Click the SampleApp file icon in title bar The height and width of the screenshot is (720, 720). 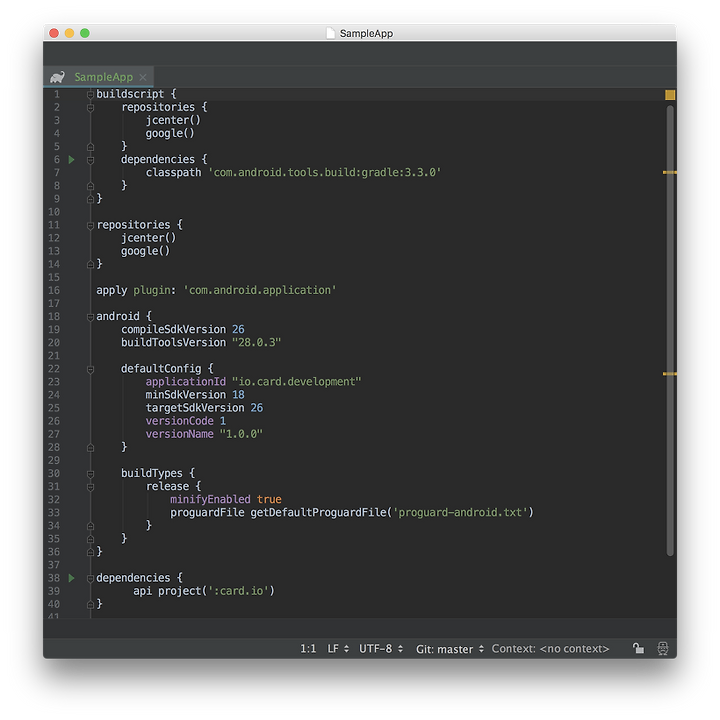click(330, 33)
